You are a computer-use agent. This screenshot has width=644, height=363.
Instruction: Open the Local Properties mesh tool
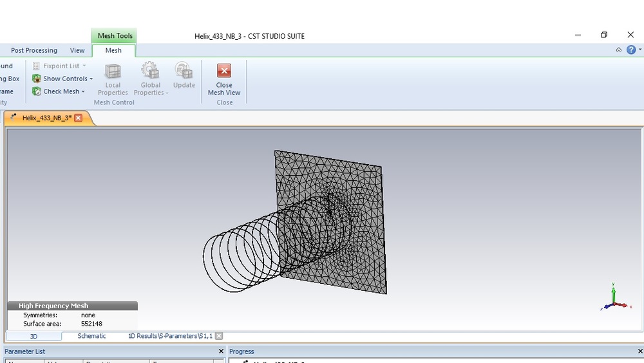click(x=113, y=80)
